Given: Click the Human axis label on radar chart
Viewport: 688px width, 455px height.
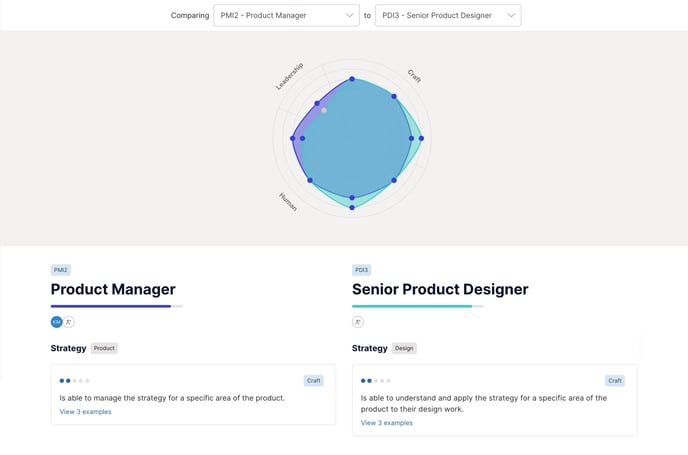Looking at the screenshot, I should [x=288, y=201].
